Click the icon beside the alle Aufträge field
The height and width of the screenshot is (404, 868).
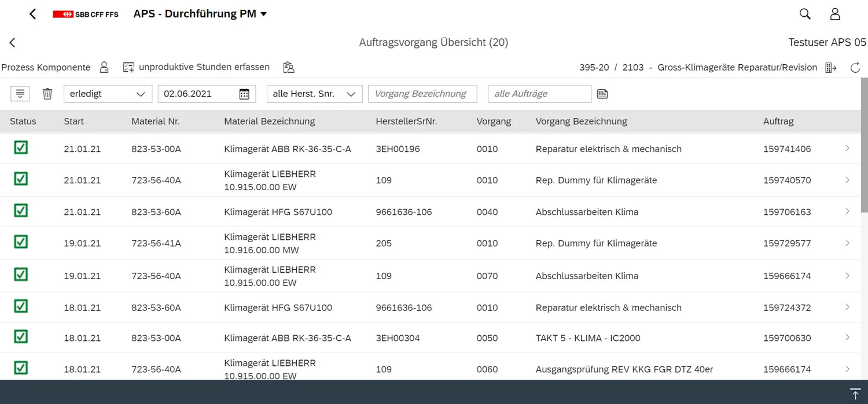[x=602, y=94]
